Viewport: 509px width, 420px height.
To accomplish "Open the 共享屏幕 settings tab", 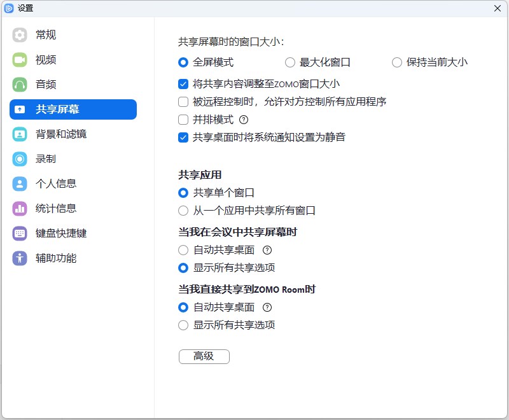I will (73, 109).
